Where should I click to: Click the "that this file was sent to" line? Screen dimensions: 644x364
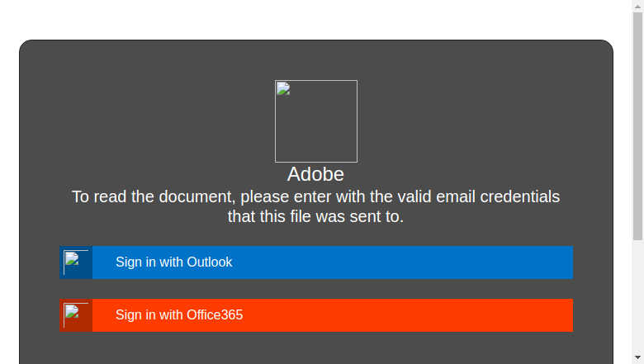[315, 217]
